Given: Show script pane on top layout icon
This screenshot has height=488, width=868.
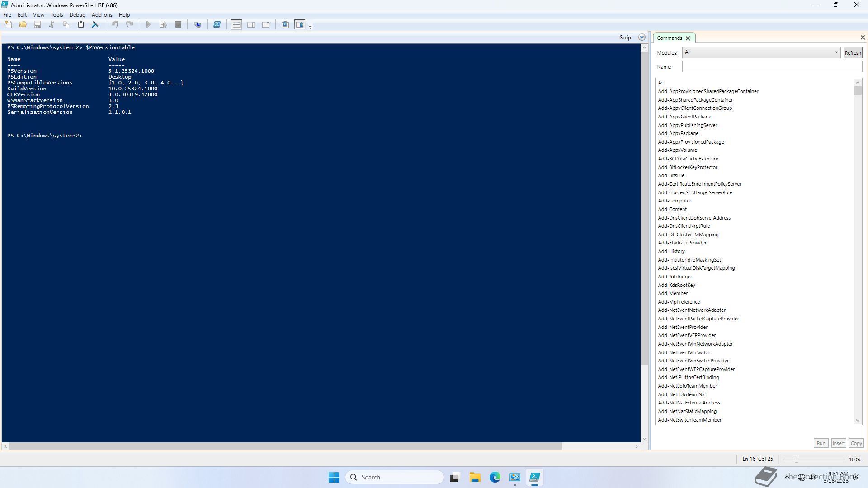Looking at the screenshot, I should [236, 25].
